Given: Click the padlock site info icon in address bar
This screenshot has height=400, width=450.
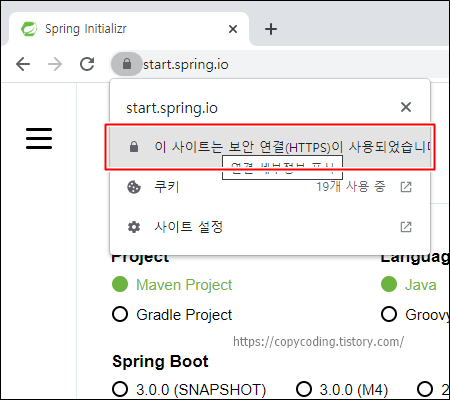Looking at the screenshot, I should [127, 64].
